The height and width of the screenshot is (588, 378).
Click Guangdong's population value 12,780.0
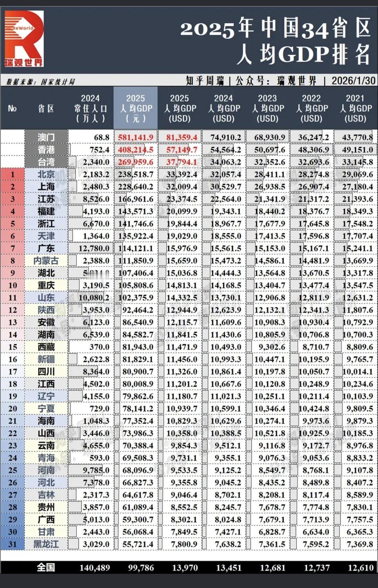[x=94, y=248]
